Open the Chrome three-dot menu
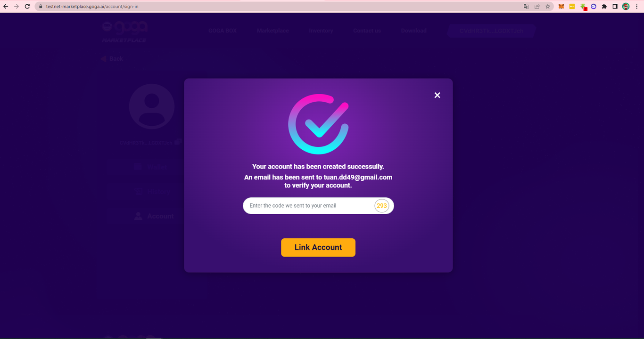The height and width of the screenshot is (339, 644). [x=637, y=7]
